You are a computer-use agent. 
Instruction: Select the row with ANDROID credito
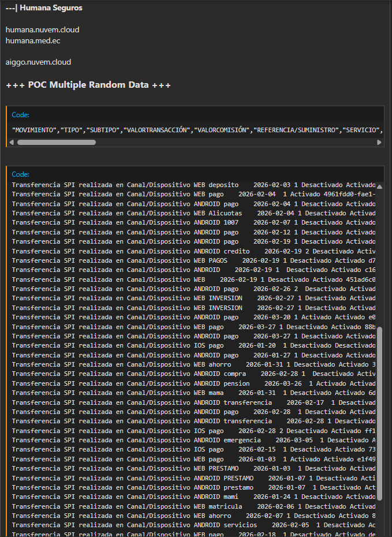click(x=194, y=251)
